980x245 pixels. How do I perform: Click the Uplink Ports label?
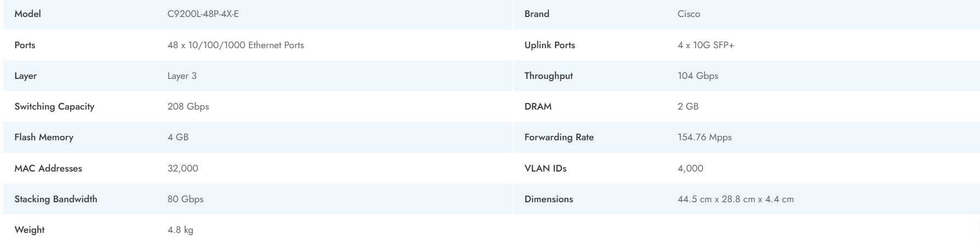coord(549,45)
